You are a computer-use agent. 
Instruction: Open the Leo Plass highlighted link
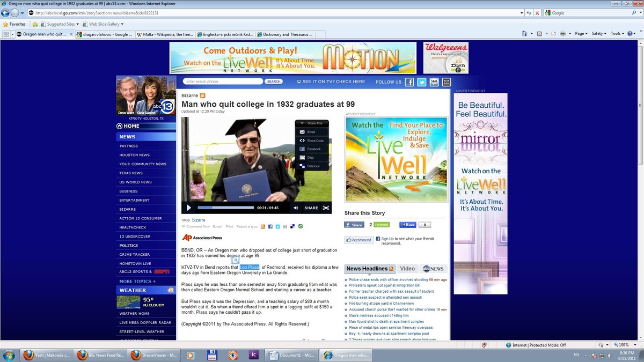[x=249, y=267]
